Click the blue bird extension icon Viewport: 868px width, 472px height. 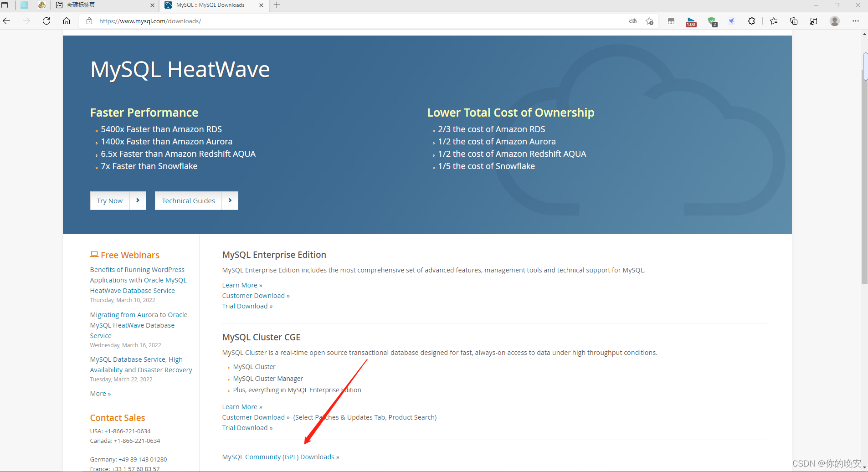click(732, 21)
